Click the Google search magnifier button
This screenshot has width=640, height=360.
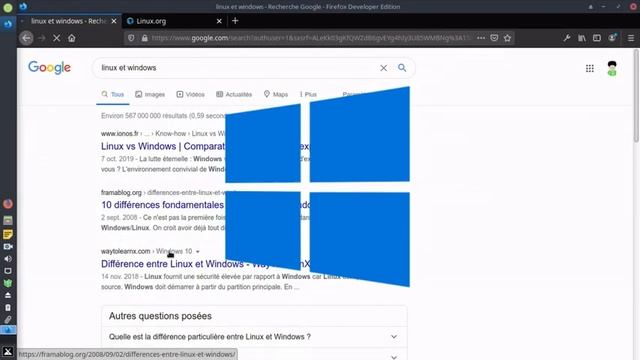pos(402,68)
